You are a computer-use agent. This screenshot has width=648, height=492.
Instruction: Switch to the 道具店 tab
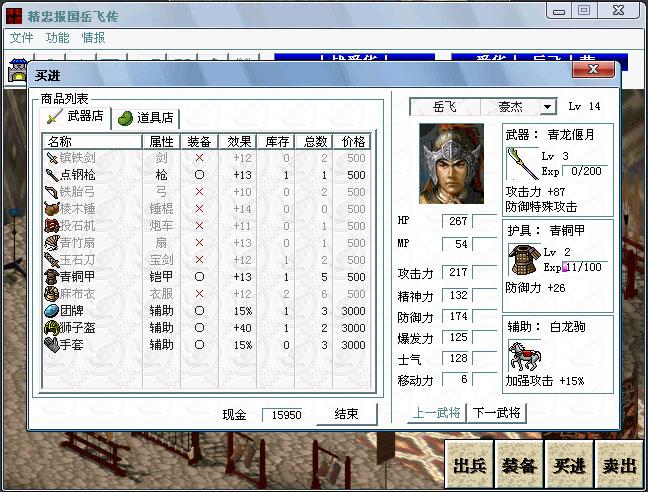[146, 118]
